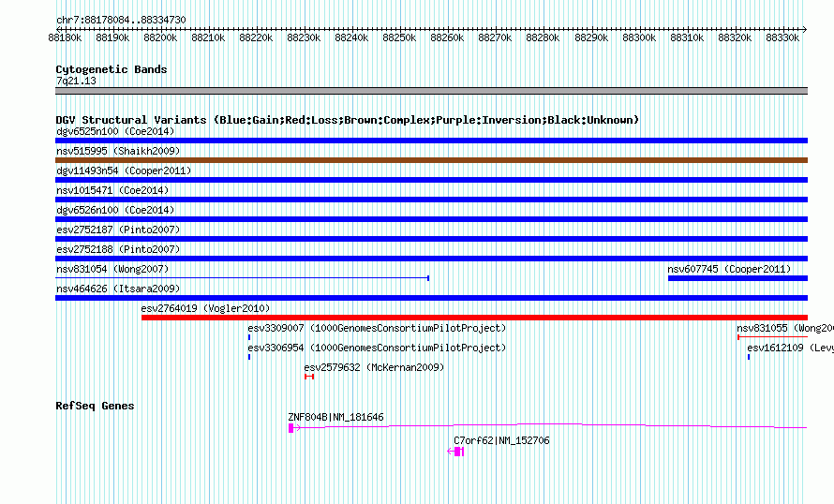Click the thin red line under nsv831055
The height and width of the screenshot is (504, 834).
tap(773, 337)
